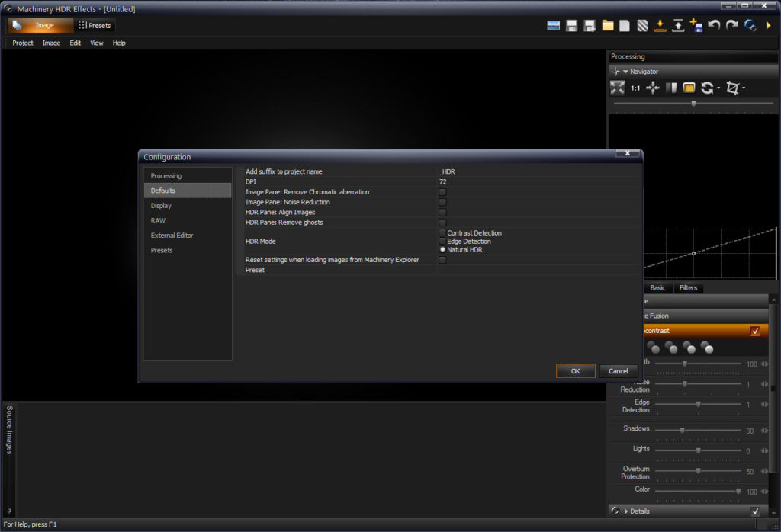Open the Edit menu

76,43
